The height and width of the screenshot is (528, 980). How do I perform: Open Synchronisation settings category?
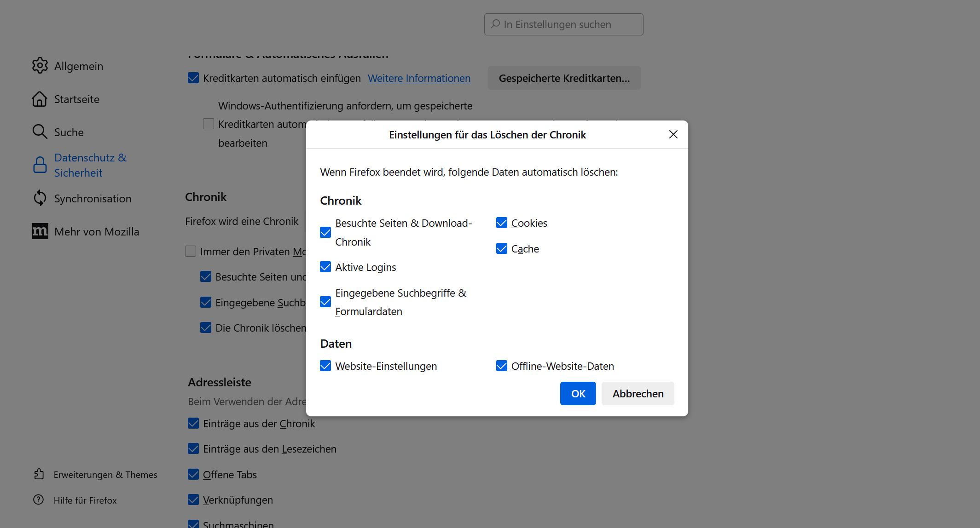click(x=93, y=199)
